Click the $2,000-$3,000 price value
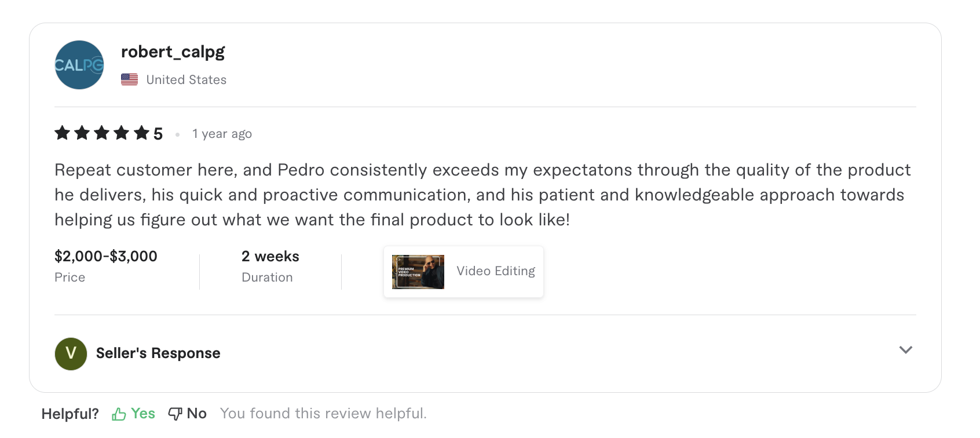 coord(106,256)
